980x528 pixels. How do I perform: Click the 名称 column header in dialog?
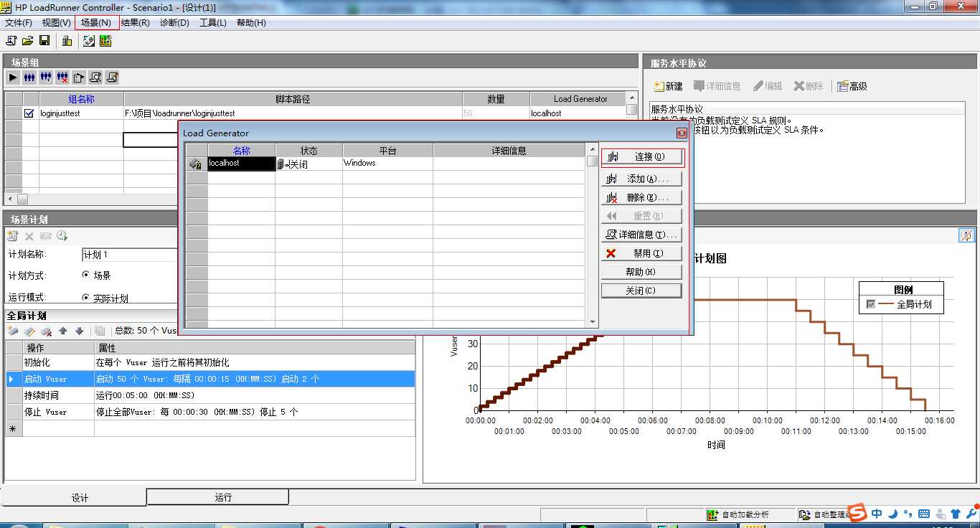pyautogui.click(x=241, y=151)
